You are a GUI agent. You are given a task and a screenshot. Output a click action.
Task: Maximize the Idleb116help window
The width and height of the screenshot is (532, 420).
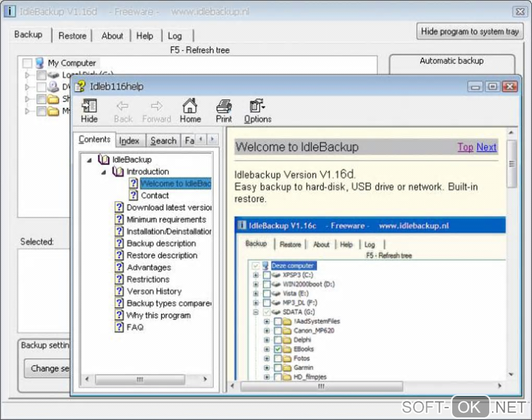pos(492,87)
